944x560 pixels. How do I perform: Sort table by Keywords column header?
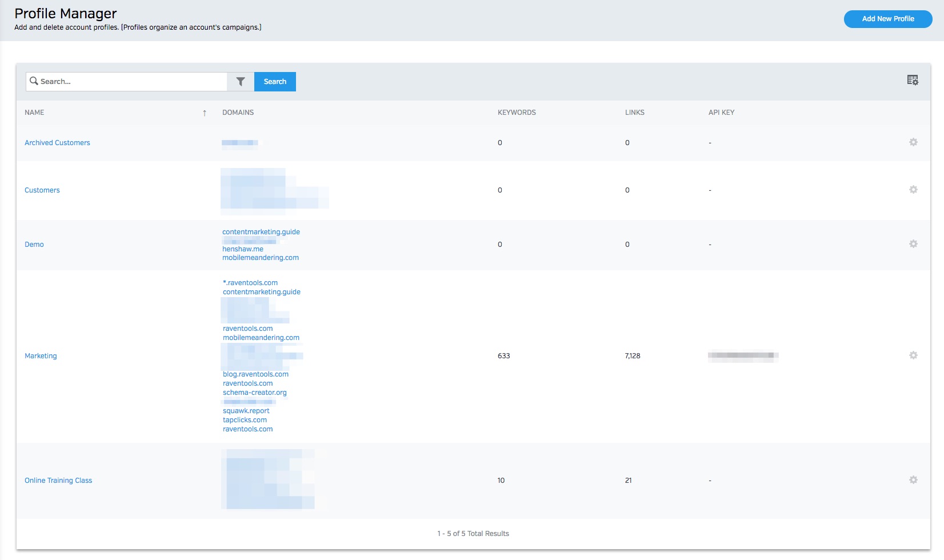pyautogui.click(x=517, y=113)
